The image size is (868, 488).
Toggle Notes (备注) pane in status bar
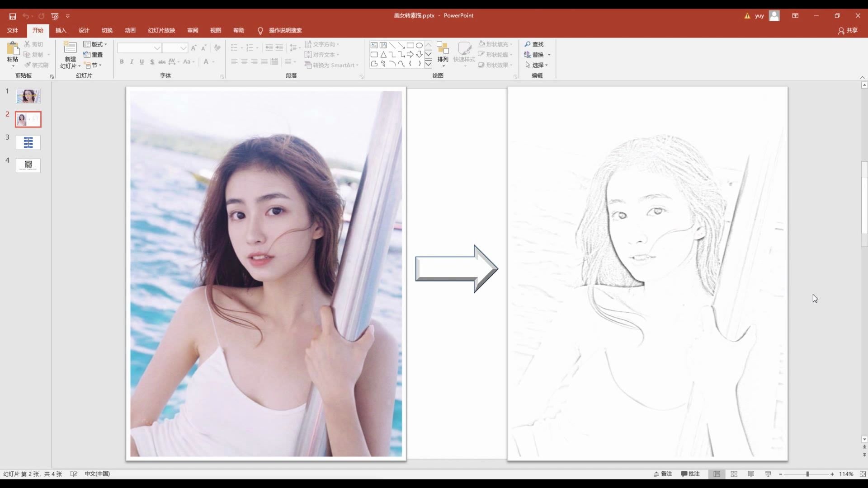click(663, 474)
